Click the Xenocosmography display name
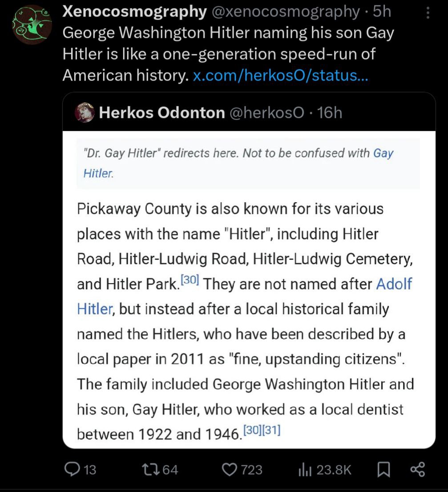 tap(135, 12)
